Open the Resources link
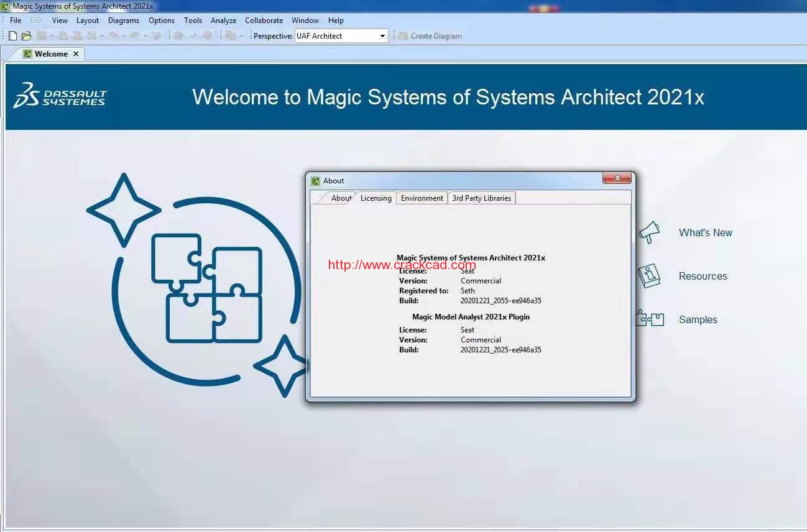The width and height of the screenshot is (807, 532). click(703, 276)
